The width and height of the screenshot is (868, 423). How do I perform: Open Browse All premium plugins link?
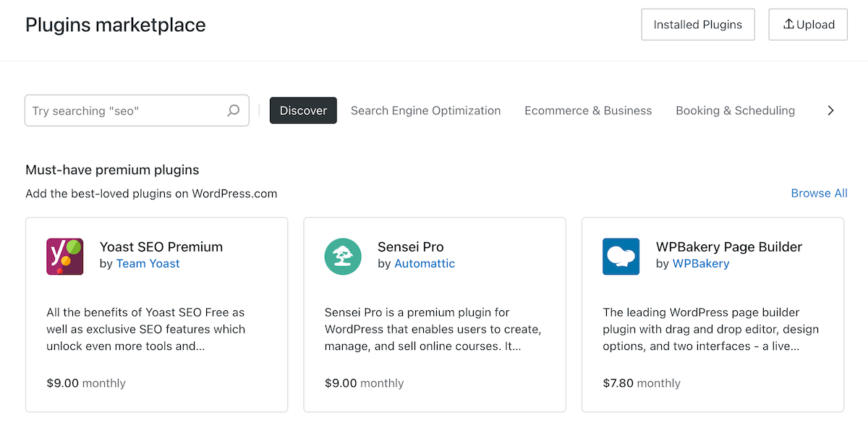point(819,193)
